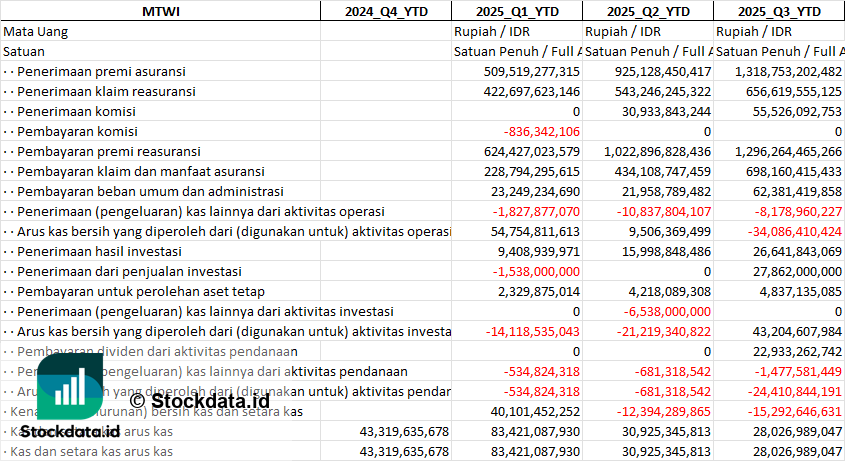845x461 pixels.
Task: Select cell with value 55,526,092,753
Action: click(779, 111)
